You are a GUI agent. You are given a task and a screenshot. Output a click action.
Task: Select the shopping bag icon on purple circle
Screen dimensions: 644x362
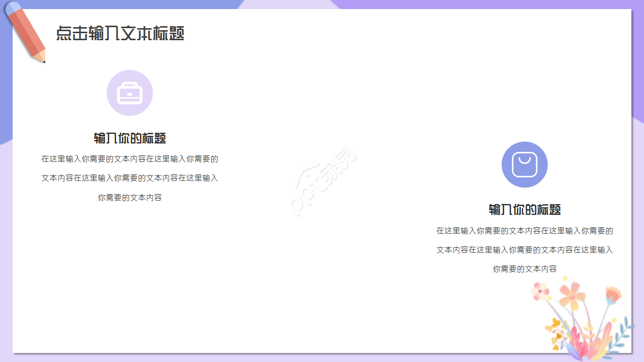524,164
